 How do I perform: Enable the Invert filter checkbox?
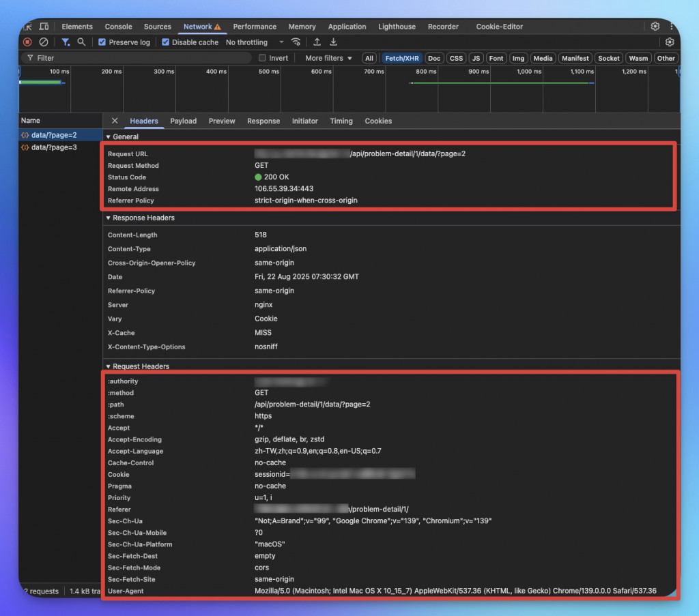(262, 58)
